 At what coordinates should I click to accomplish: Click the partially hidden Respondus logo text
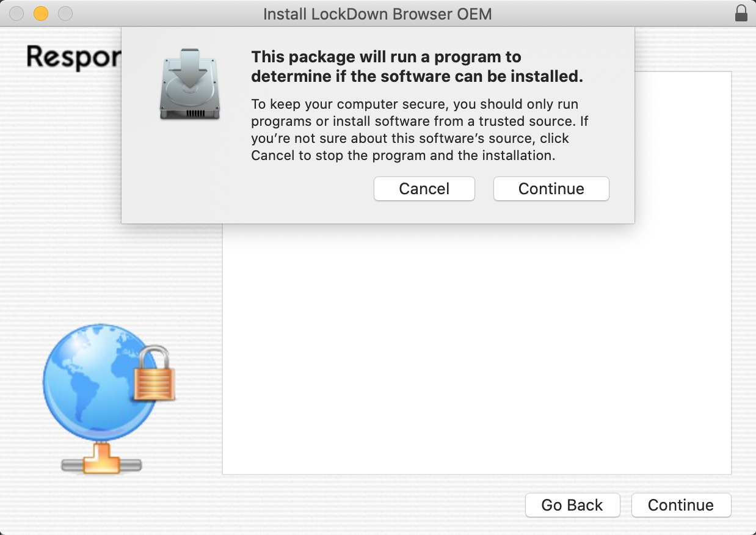click(x=73, y=57)
